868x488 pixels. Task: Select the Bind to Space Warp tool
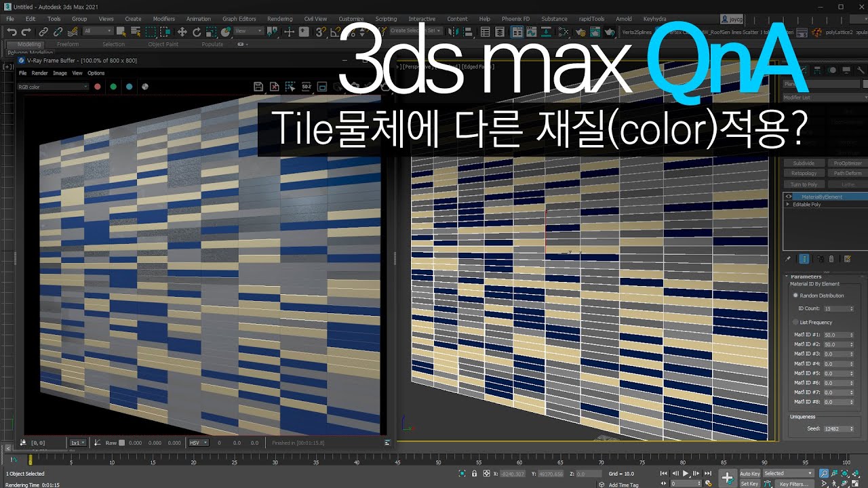tap(73, 31)
